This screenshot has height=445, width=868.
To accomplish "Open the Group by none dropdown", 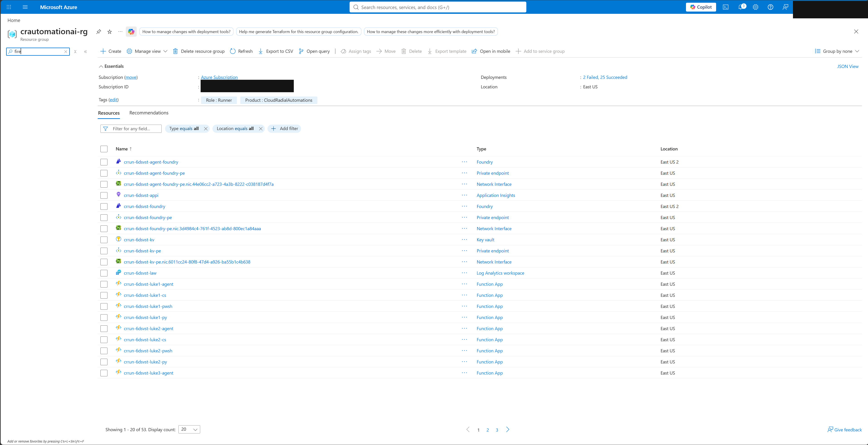I will click(837, 51).
